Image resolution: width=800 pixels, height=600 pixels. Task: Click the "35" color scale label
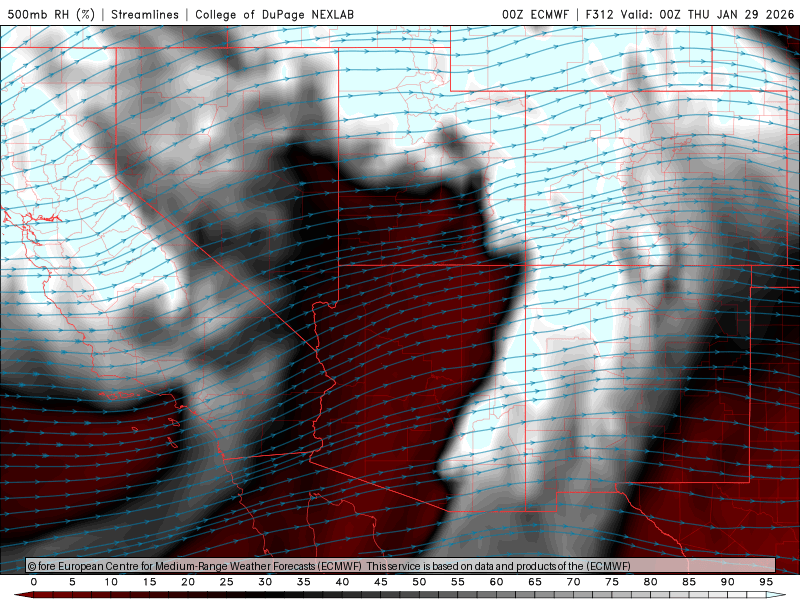[303, 582]
